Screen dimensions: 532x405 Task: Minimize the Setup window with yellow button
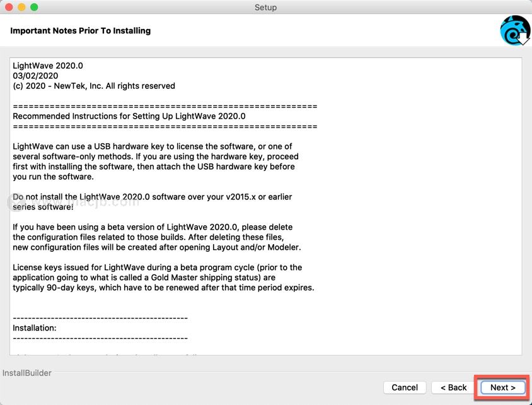pyautogui.click(x=21, y=7)
